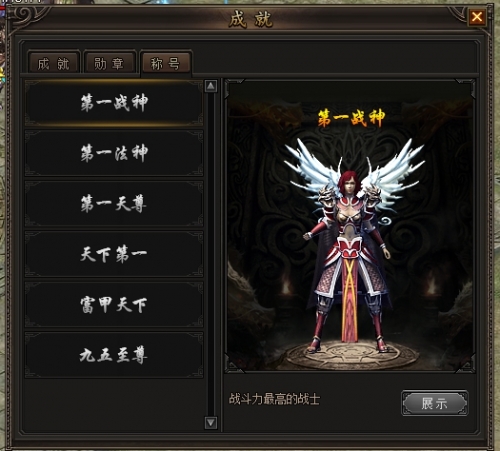500x451 pixels.
Task: Choose the 富甲天下 title
Action: (114, 305)
